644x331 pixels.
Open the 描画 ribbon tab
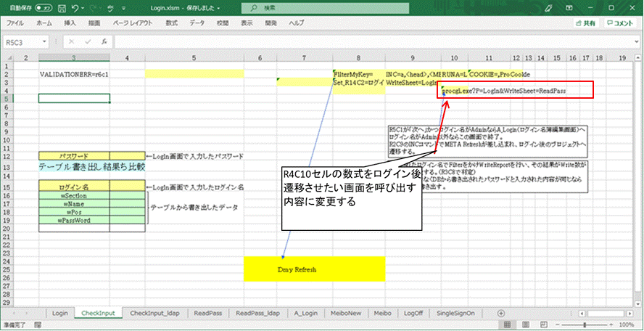click(x=94, y=23)
